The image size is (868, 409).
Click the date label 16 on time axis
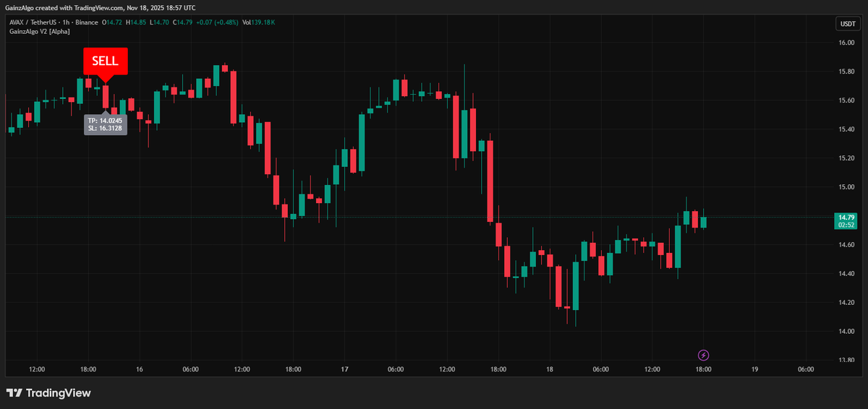[140, 369]
